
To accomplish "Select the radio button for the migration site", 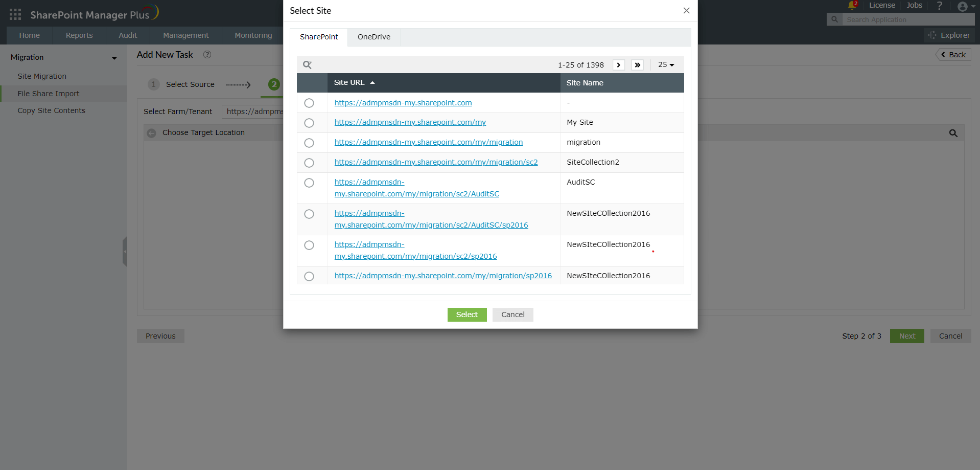I will click(x=309, y=143).
